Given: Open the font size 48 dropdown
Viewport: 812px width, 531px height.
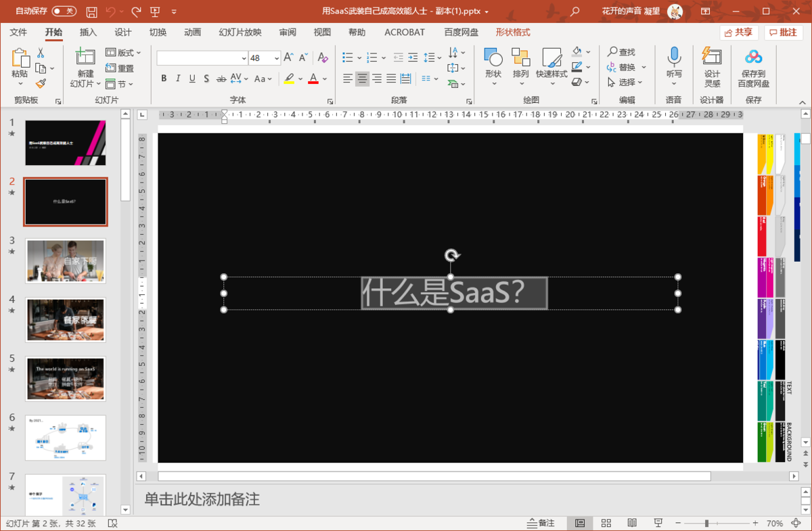Looking at the screenshot, I should 277,58.
